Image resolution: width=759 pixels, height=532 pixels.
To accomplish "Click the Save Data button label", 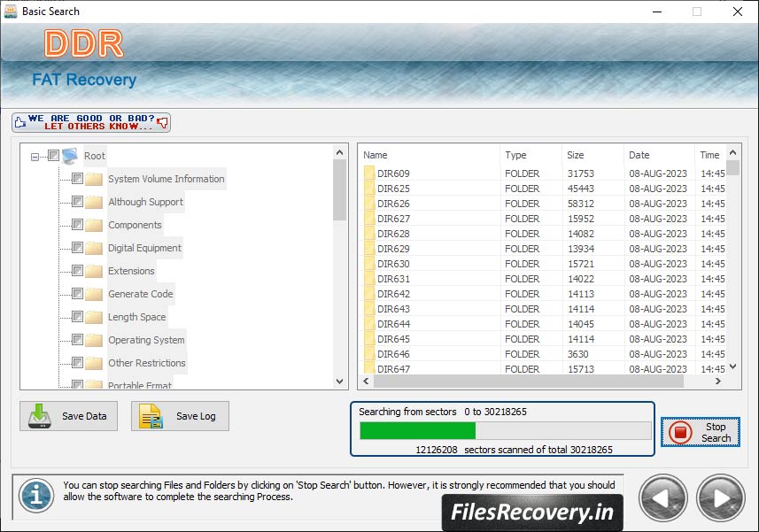I will click(84, 416).
